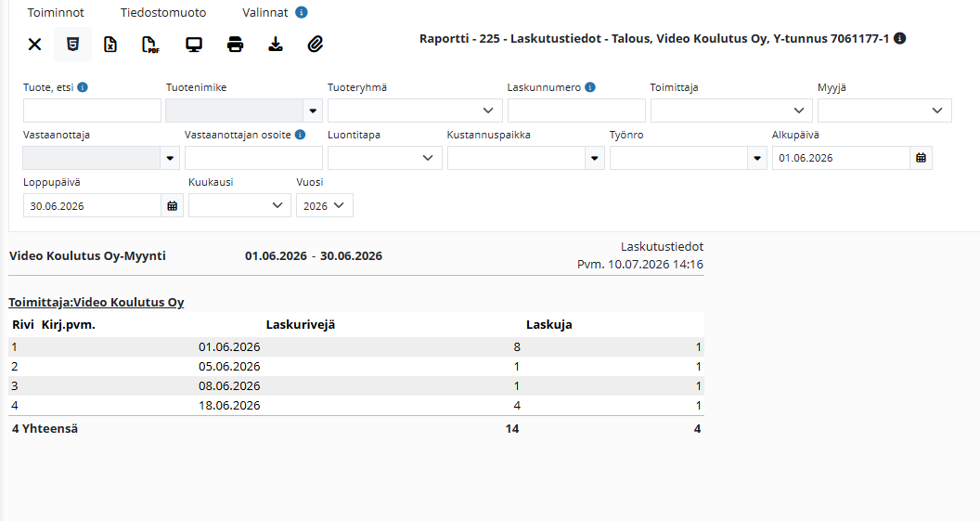The width and height of the screenshot is (980, 521).
Task: Open the Toimittaja dropdown list
Action: pyautogui.click(x=731, y=111)
